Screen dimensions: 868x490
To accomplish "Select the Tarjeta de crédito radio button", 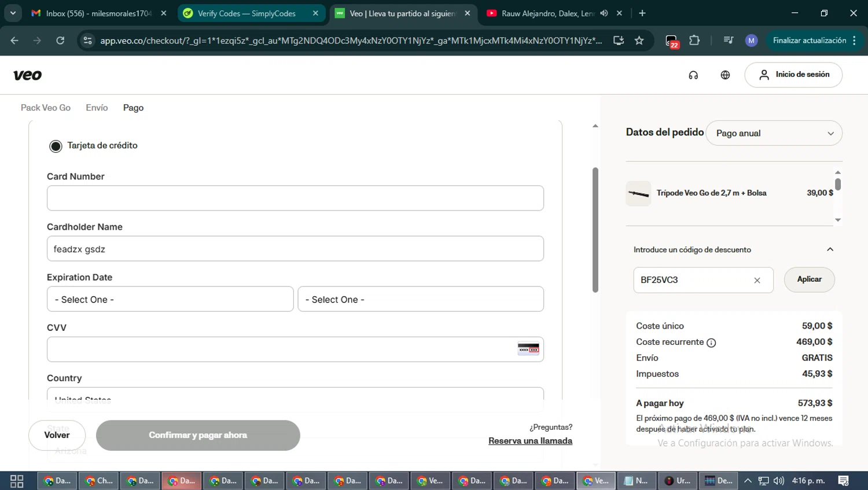I will coord(56,146).
